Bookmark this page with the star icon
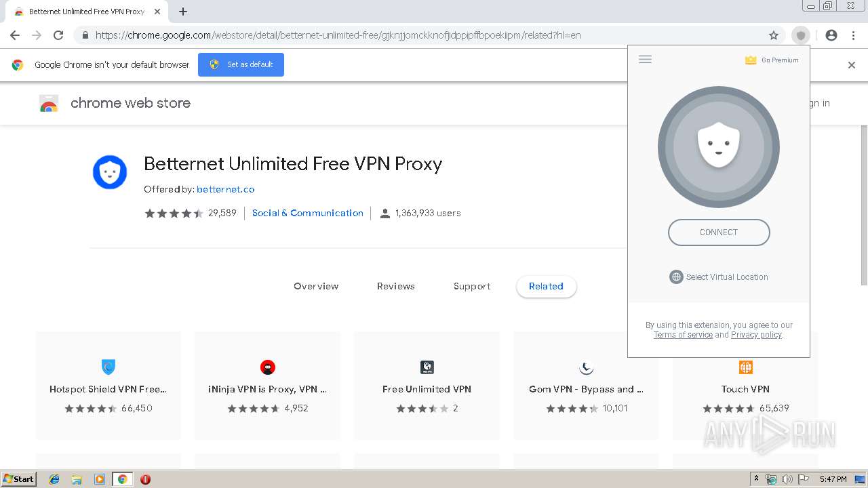This screenshot has width=868, height=488. coord(774,35)
